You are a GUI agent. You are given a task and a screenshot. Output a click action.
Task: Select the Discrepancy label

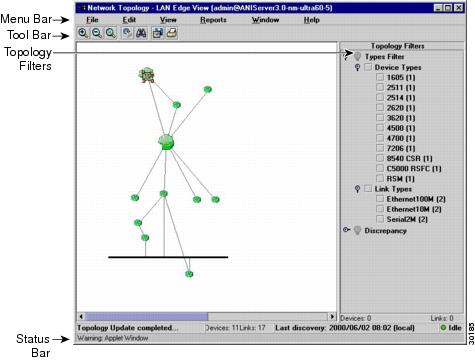(x=385, y=231)
